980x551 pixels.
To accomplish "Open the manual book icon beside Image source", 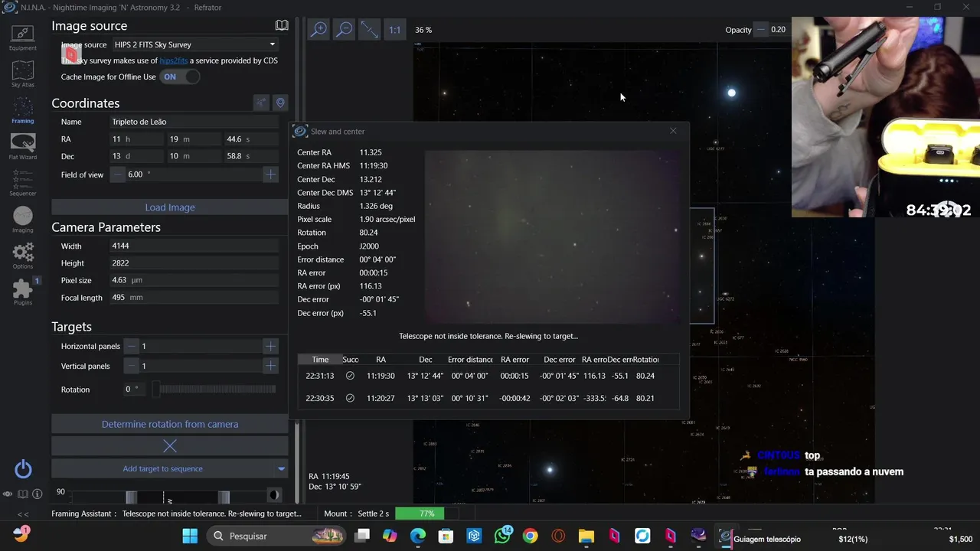I will [x=282, y=25].
